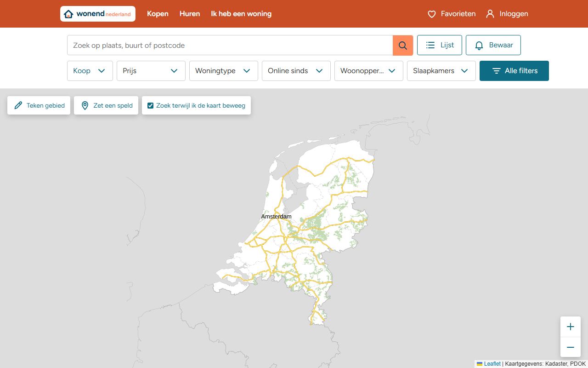Click the heart icon beside Favorieten

click(432, 14)
